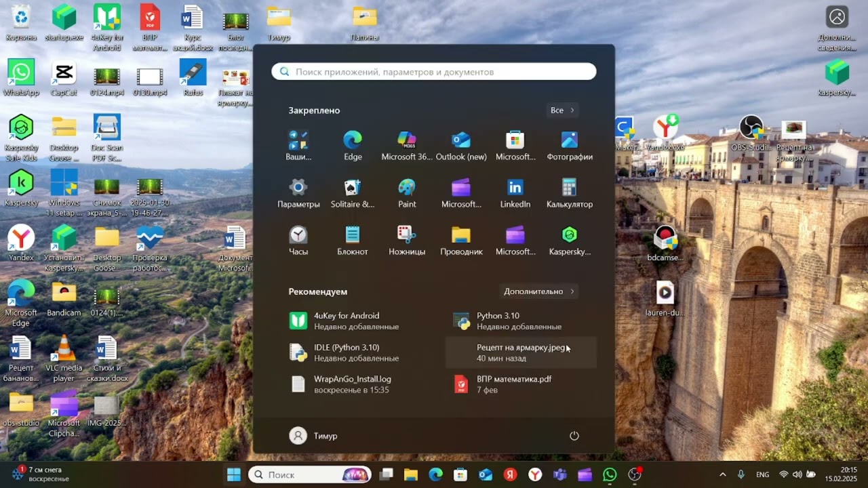Open pinned Microsoft Store tile in Start menu
Viewport: 868px width, 488px height.
[x=515, y=145]
